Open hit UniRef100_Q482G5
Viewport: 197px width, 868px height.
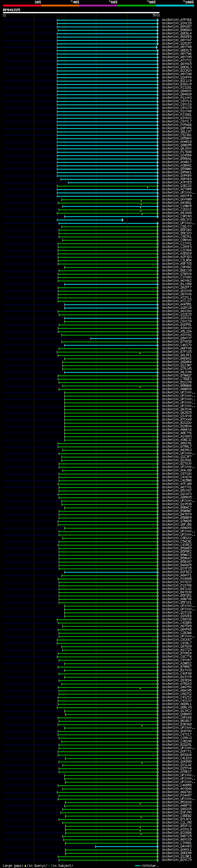coord(177,809)
